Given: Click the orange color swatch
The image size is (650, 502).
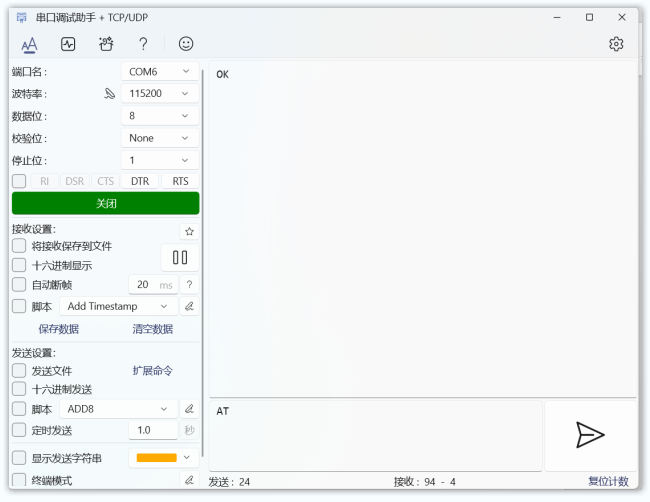Looking at the screenshot, I should [156, 458].
